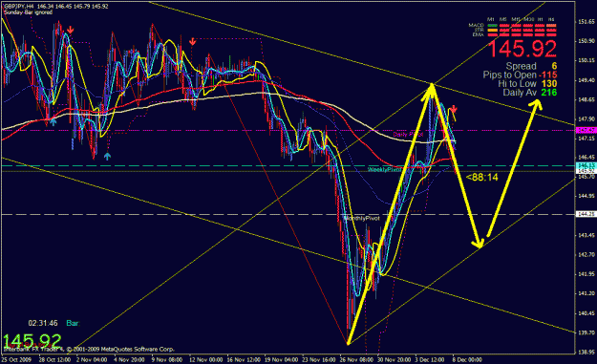Click the H1 timeframe column header
597x364 pixels.
541,19
